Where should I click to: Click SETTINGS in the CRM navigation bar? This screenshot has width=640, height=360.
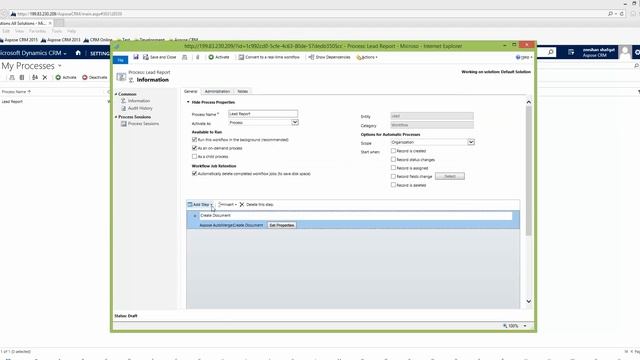tap(99, 53)
